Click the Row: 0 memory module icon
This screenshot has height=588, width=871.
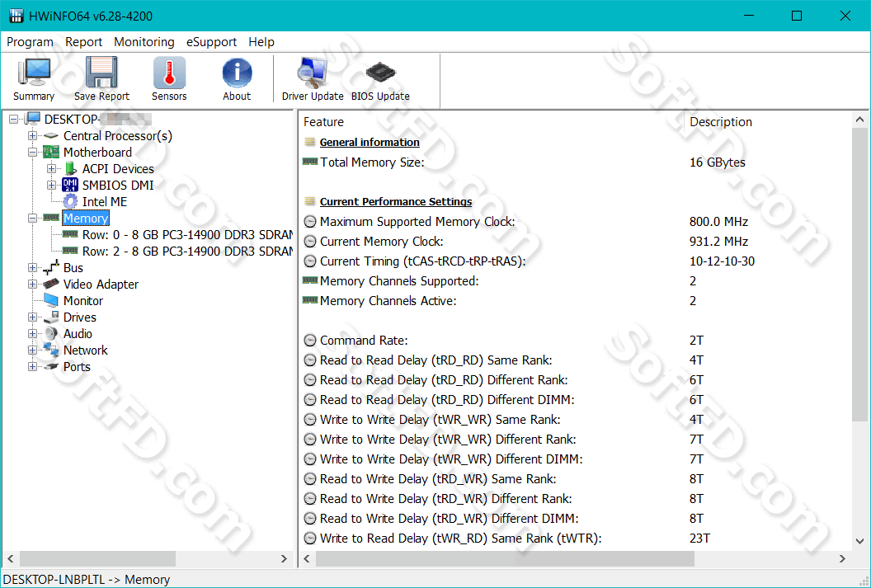point(70,234)
